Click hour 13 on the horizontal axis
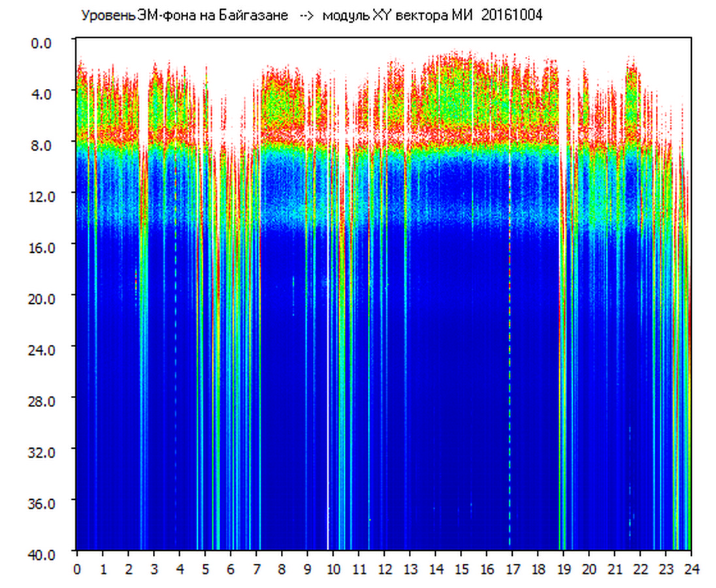The width and height of the screenshot is (716, 588). [410, 569]
